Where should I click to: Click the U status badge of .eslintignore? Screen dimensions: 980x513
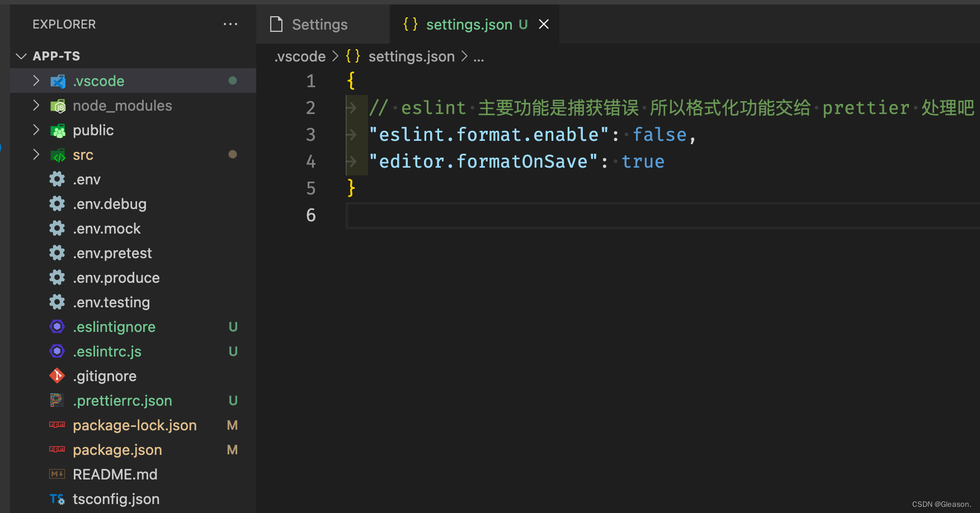click(233, 327)
